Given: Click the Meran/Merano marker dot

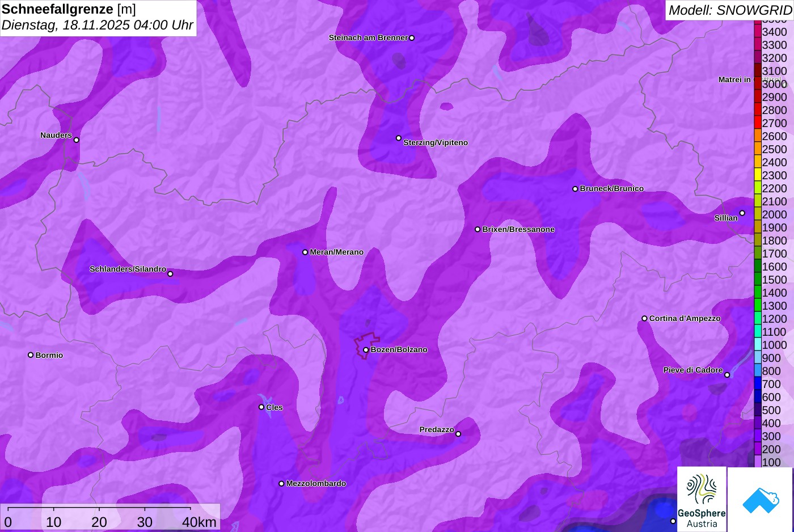Looking at the screenshot, I should click(x=305, y=252).
